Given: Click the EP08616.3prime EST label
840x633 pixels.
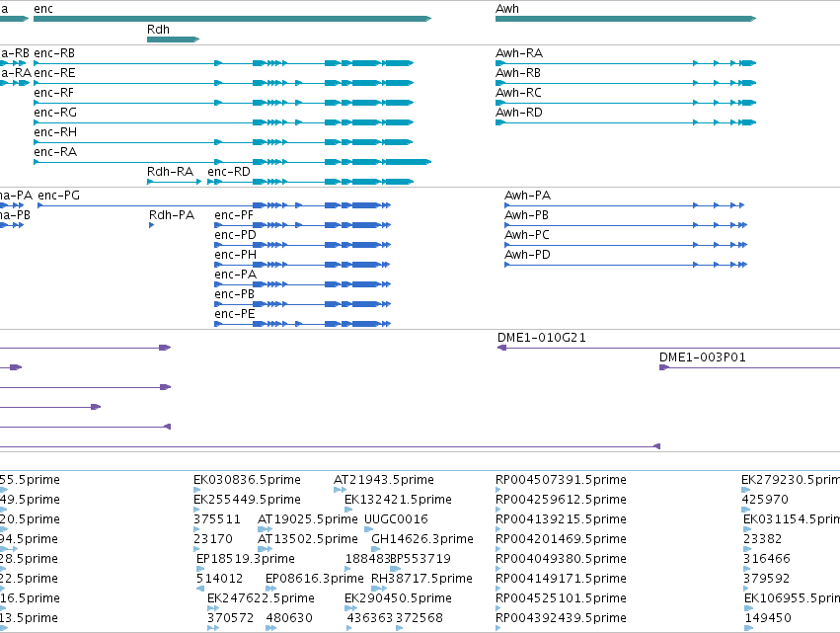Looking at the screenshot, I should click(x=315, y=579).
